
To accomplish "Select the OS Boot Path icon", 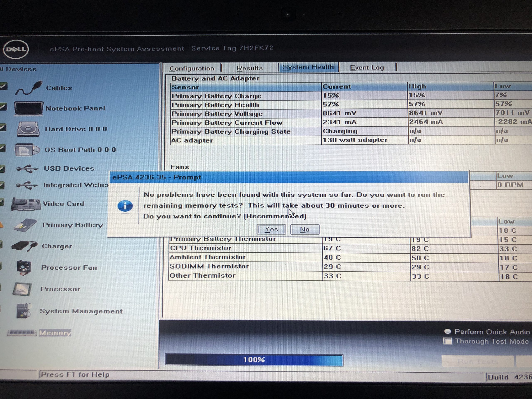I will coord(27,150).
